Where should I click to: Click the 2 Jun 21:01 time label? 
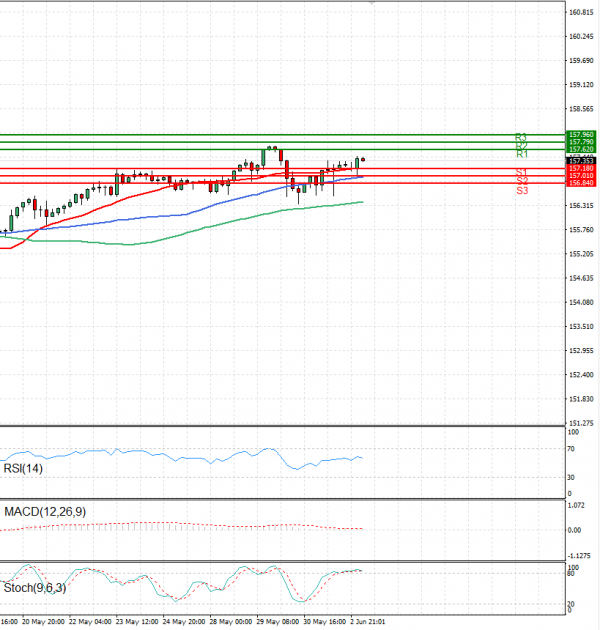coord(367,622)
